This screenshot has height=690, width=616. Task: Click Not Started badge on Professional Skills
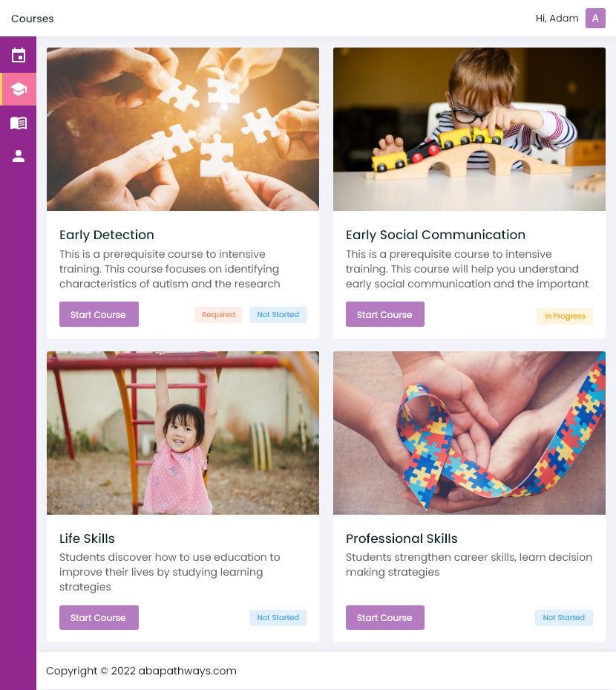coord(564,618)
